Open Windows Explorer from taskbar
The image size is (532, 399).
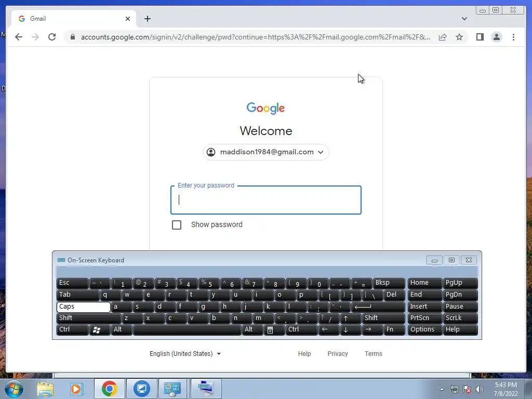tap(45, 389)
